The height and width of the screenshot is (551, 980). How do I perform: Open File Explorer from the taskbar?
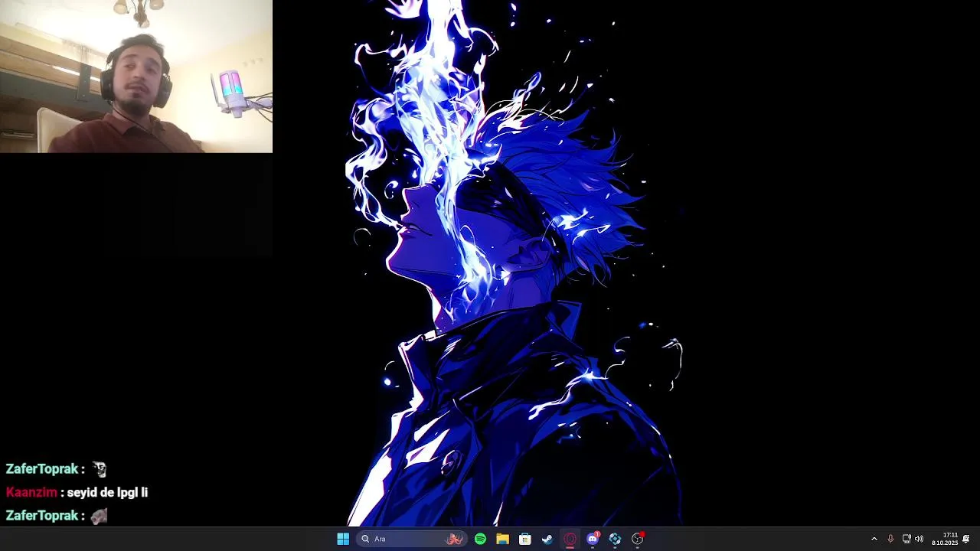click(x=502, y=539)
